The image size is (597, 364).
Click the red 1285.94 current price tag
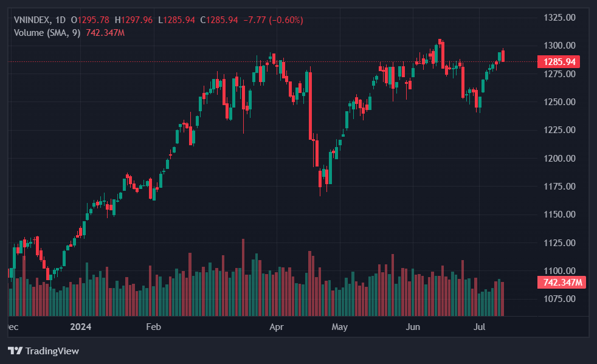pyautogui.click(x=558, y=61)
